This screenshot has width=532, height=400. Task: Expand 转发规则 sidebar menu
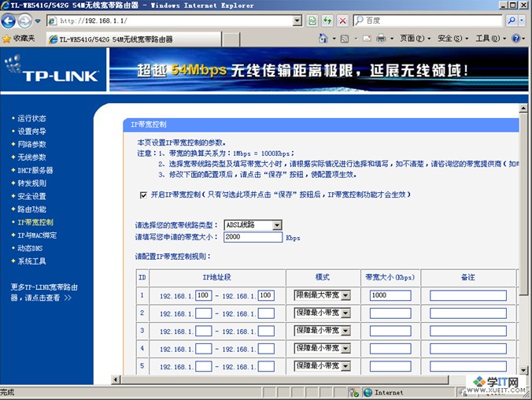pyautogui.click(x=31, y=183)
